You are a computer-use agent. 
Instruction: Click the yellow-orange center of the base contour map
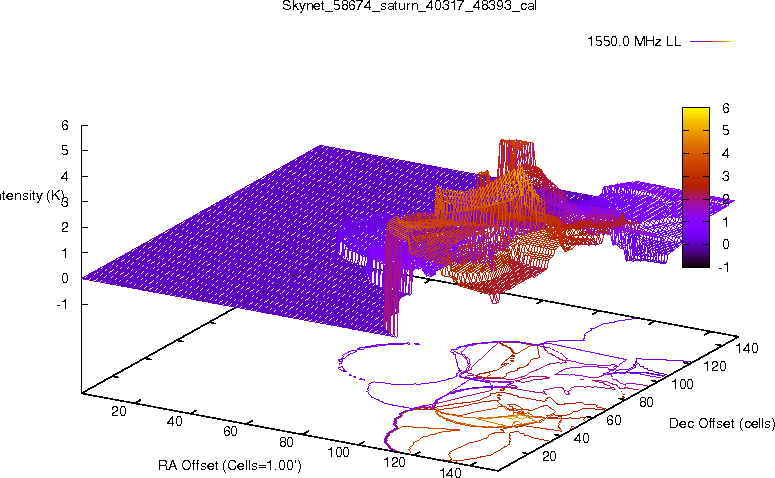517,418
